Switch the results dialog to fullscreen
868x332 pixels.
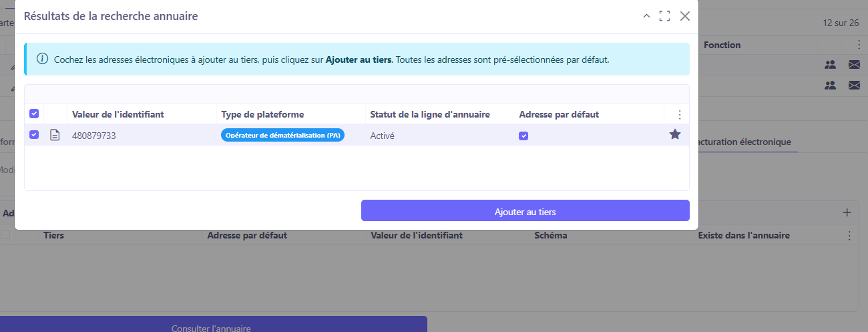664,16
